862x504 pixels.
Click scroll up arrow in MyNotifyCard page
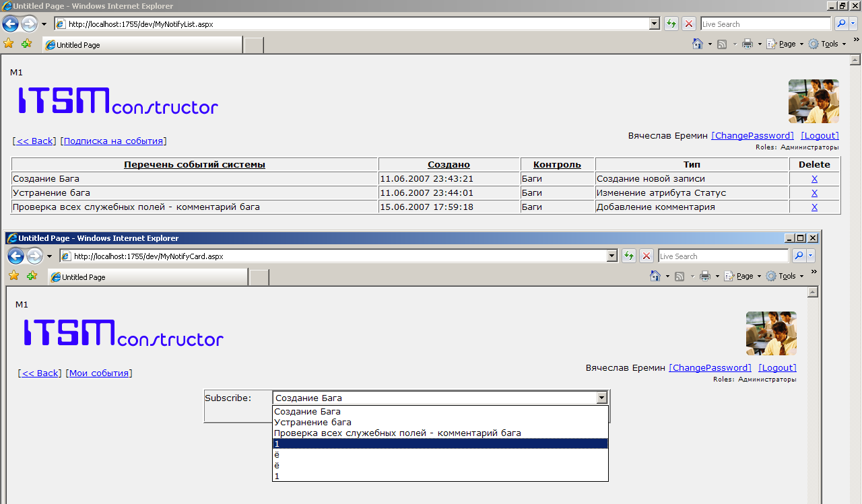(813, 292)
